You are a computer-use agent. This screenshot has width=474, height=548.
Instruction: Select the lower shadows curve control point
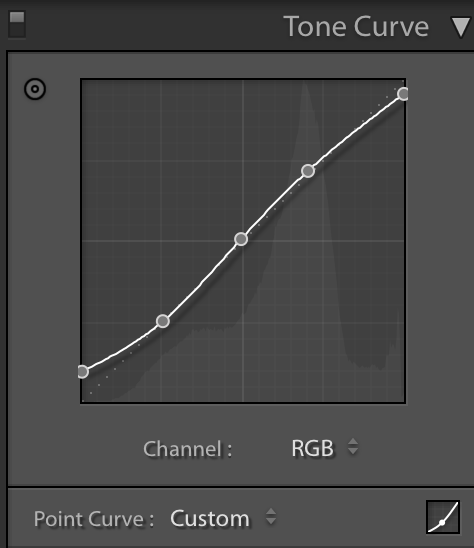(x=163, y=321)
